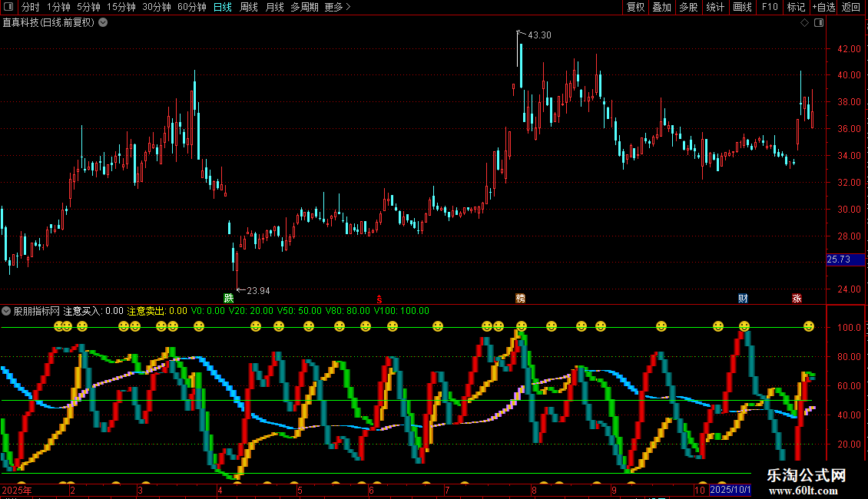Click the 股朋指标网 indicator name

click(37, 311)
